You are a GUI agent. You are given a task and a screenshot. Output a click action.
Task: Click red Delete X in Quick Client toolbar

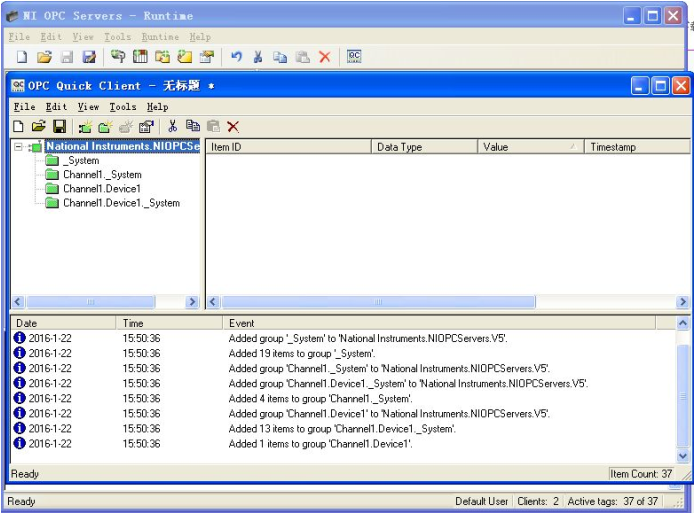233,127
